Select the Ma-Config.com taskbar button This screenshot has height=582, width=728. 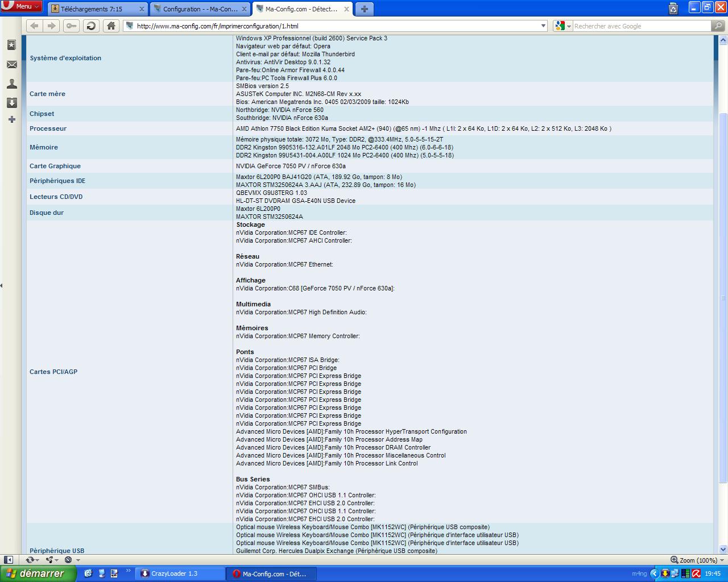[x=271, y=573]
